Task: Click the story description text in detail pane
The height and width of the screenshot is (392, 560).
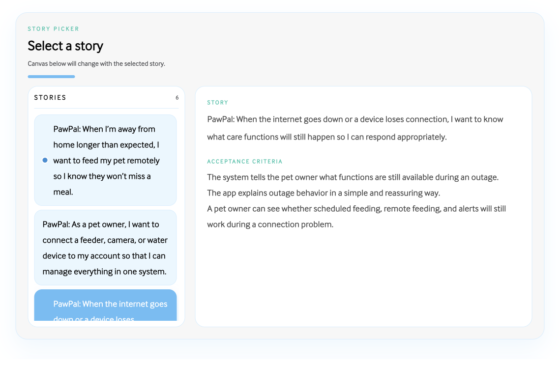Action: pos(355,128)
